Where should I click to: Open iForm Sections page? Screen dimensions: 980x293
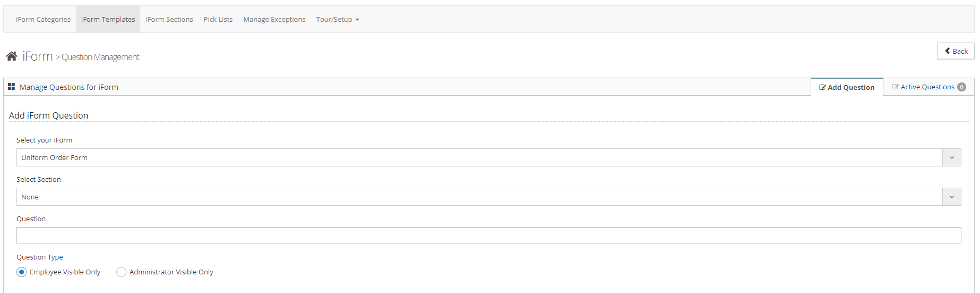pyautogui.click(x=169, y=20)
